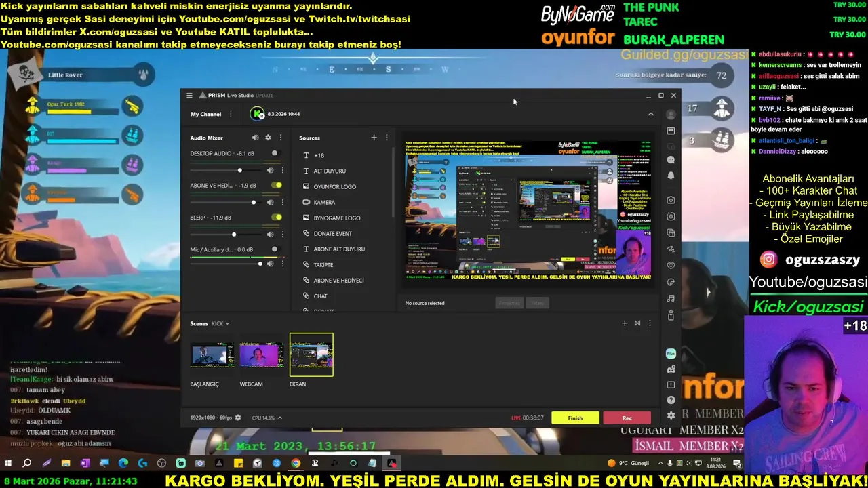Open the resolution settings gear beside 60fps
The image size is (868, 488).
click(x=238, y=418)
